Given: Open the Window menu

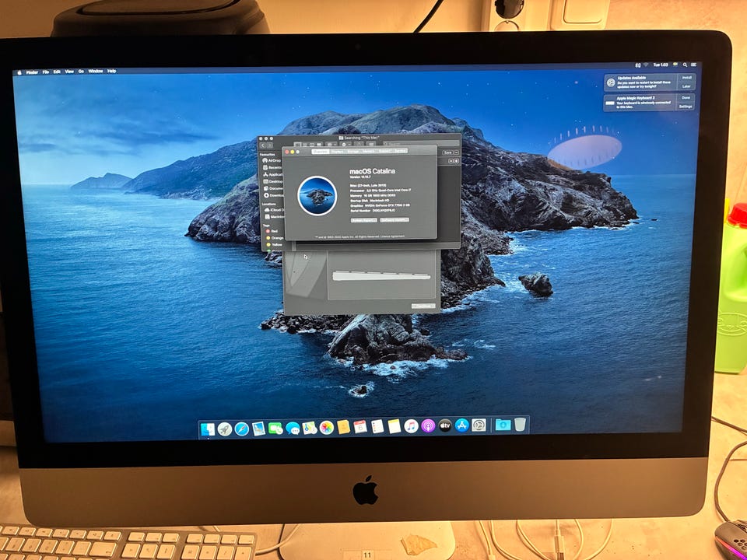Looking at the screenshot, I should (95, 71).
